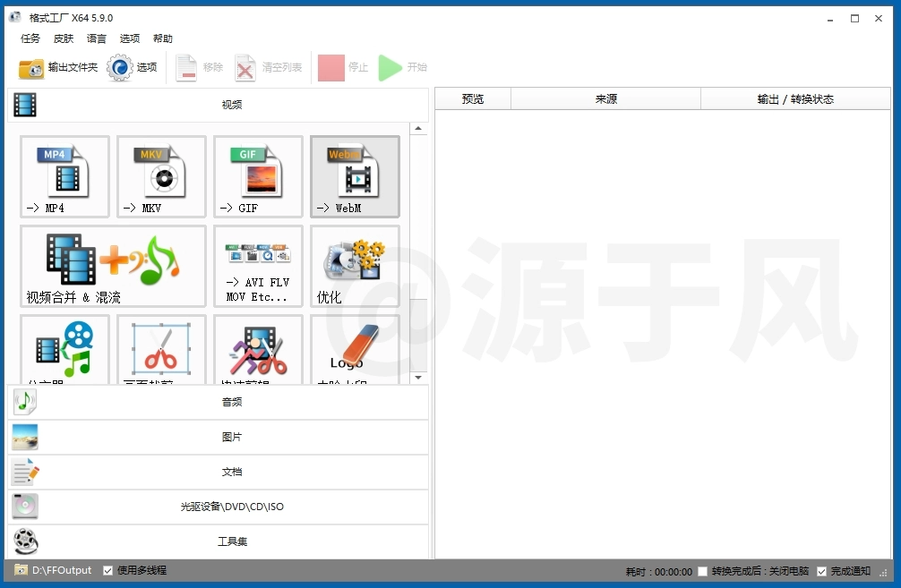Open the 皮肤 menu
Screen dimensions: 901x588
pyautogui.click(x=64, y=38)
